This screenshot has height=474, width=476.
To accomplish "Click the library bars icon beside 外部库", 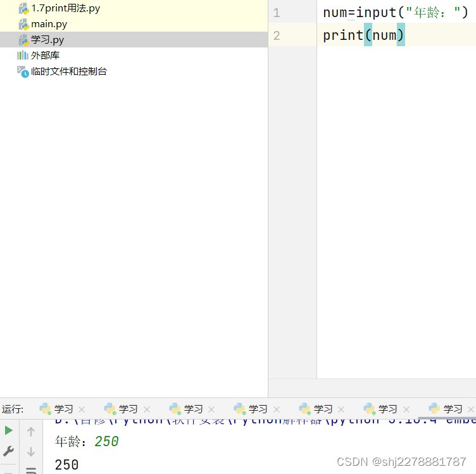I will tap(22, 55).
